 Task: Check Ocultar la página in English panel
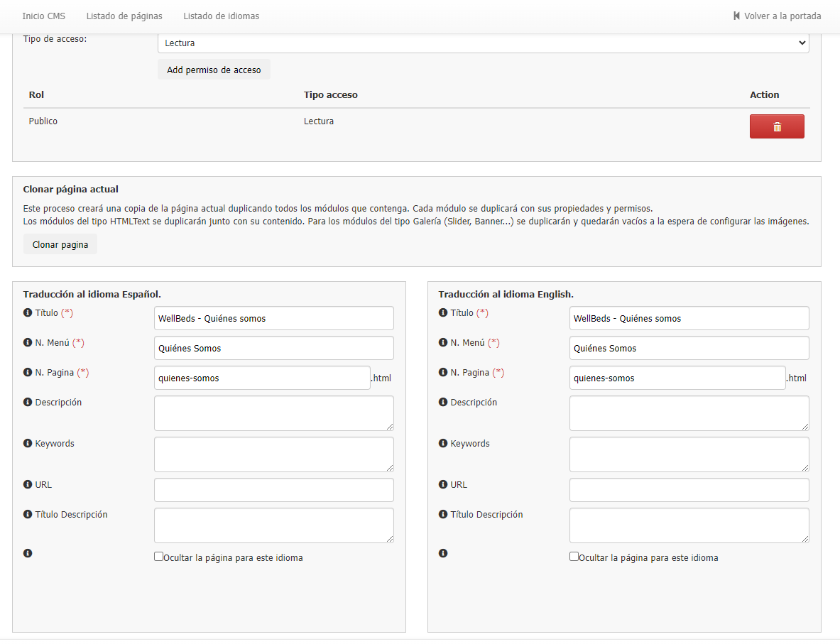pyautogui.click(x=574, y=557)
